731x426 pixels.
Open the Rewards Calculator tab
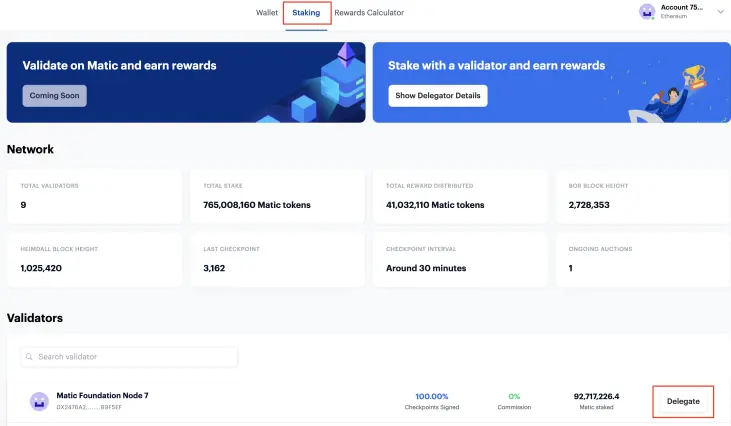tap(369, 13)
